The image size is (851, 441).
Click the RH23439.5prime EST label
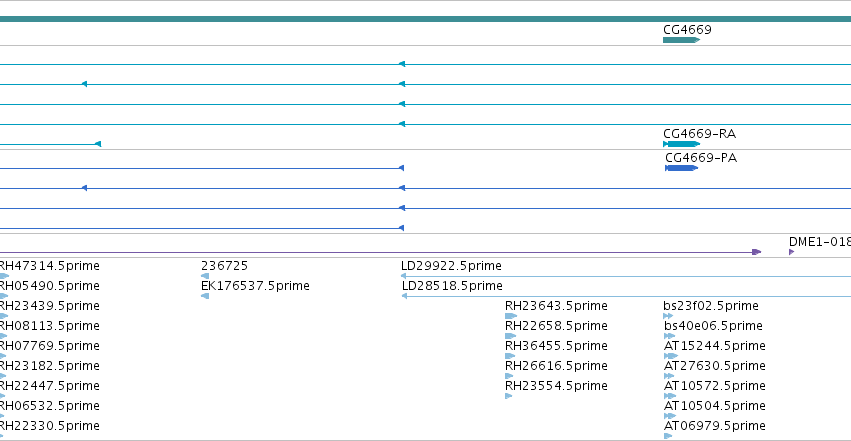coord(50,306)
